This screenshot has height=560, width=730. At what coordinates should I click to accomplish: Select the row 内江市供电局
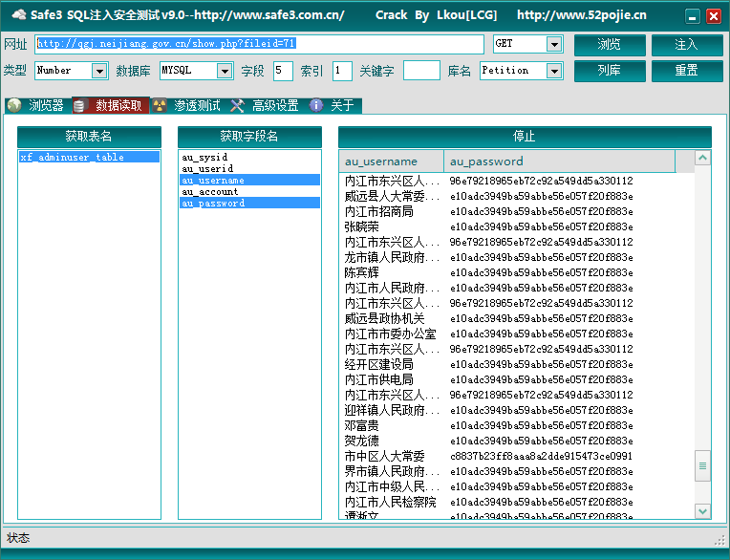pyautogui.click(x=516, y=379)
